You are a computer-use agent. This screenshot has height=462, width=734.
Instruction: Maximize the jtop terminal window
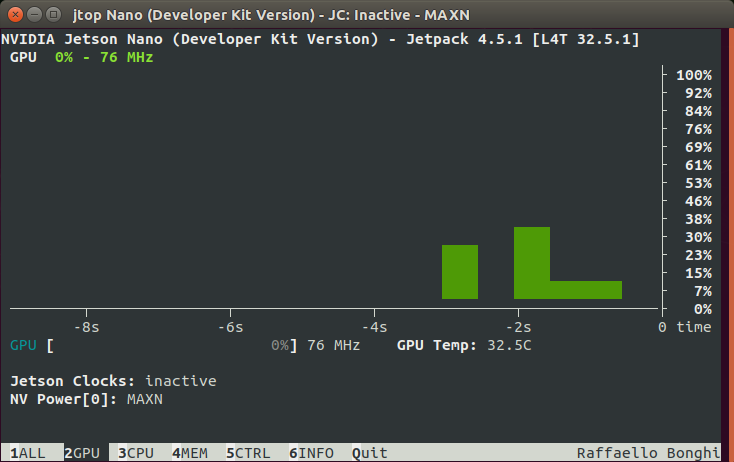53,15
